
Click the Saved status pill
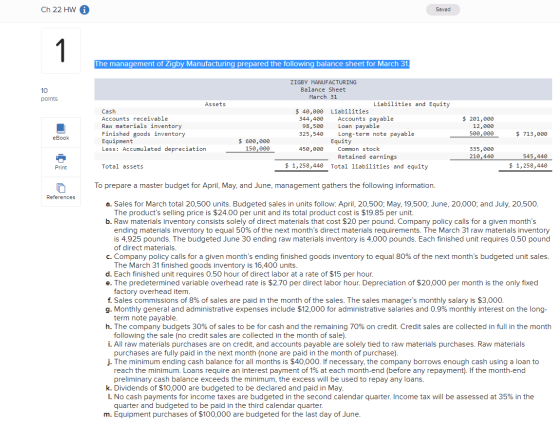pyautogui.click(x=443, y=9)
